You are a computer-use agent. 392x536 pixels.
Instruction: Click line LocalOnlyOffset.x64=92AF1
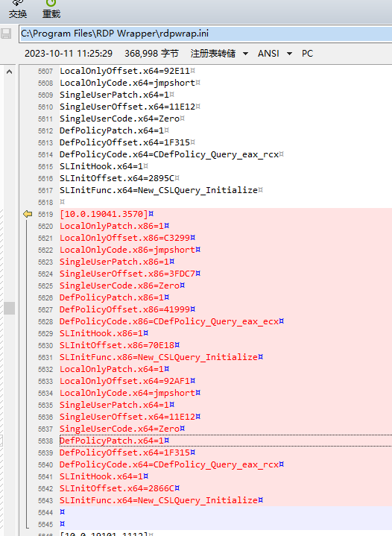pos(124,381)
